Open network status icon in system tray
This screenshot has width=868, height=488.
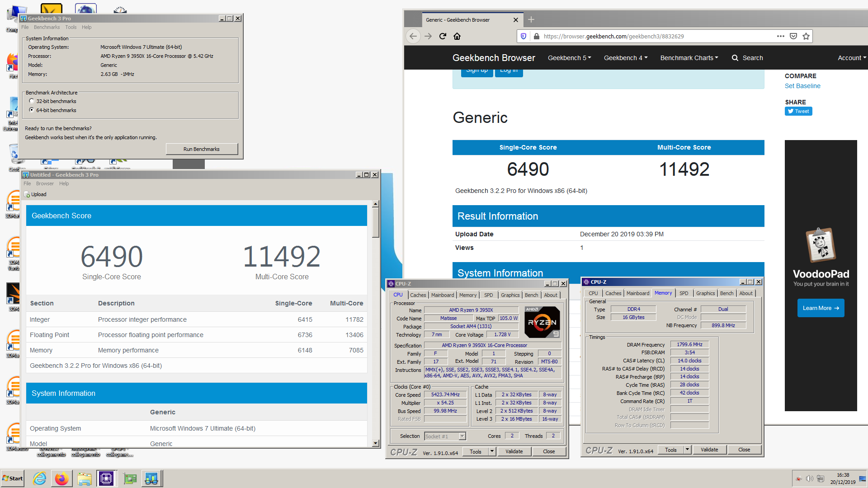coord(821,479)
